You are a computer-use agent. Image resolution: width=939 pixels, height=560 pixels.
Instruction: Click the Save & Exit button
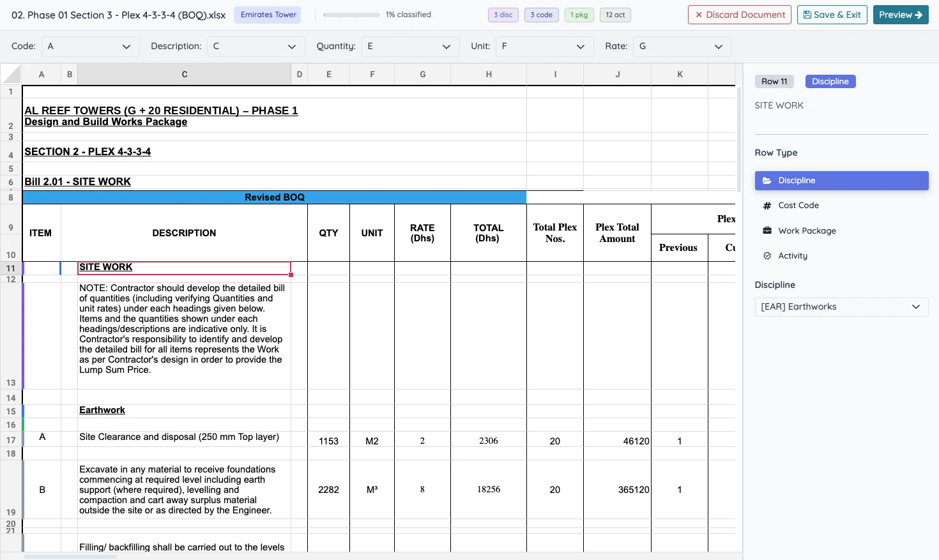pos(832,15)
